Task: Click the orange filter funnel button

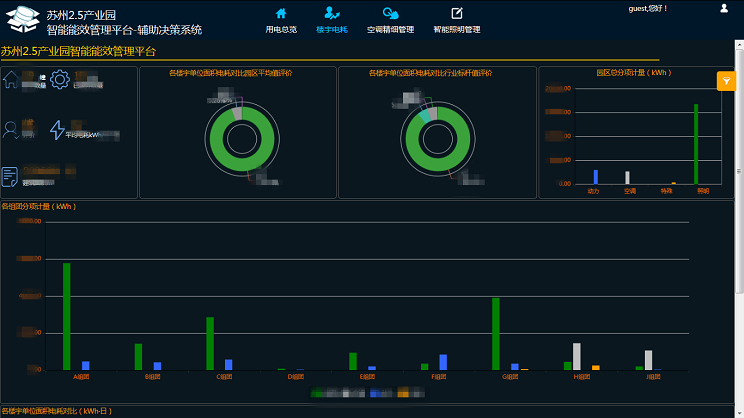Action: point(726,81)
